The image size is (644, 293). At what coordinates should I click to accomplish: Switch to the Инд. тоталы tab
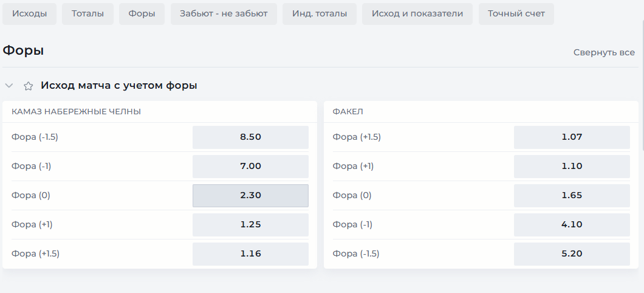point(320,14)
